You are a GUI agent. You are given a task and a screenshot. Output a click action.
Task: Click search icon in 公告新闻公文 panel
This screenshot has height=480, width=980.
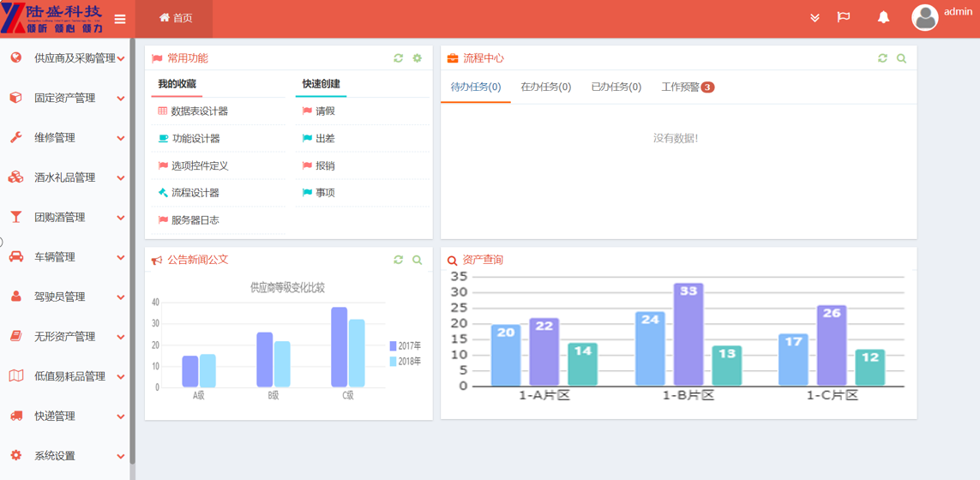(x=418, y=260)
